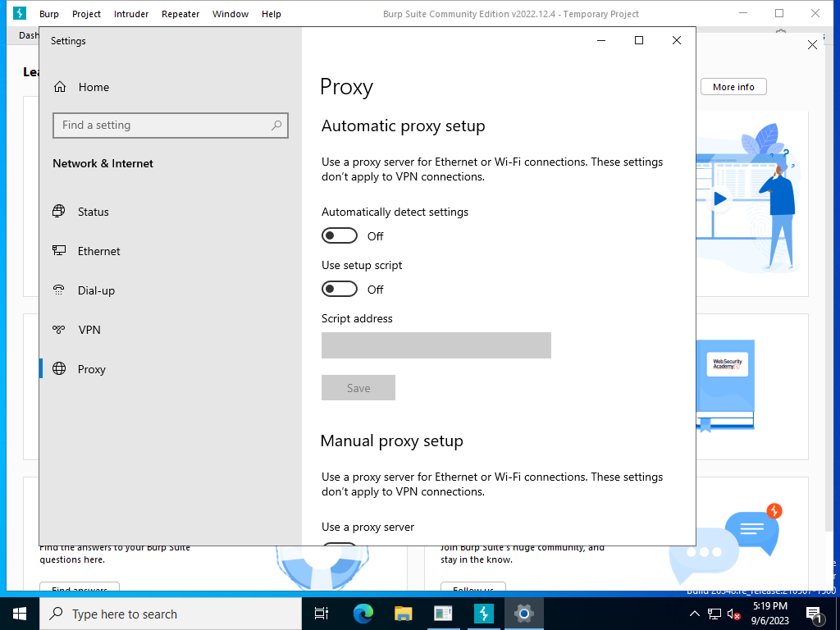The width and height of the screenshot is (840, 630).
Task: Click the VPN icon in sidebar
Action: click(59, 330)
